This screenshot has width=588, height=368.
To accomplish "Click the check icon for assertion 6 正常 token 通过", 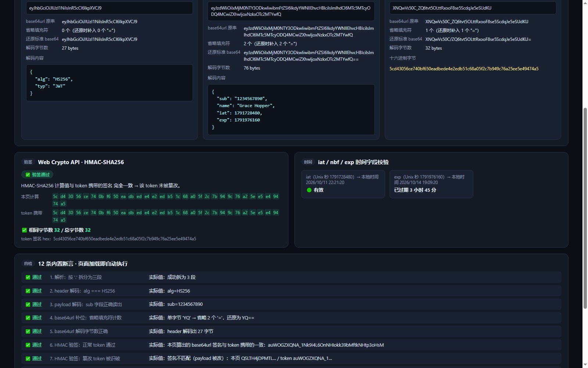I will coord(28,345).
